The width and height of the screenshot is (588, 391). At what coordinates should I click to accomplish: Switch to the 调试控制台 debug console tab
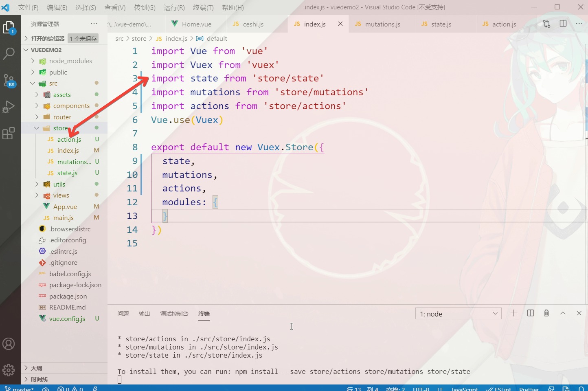coord(174,314)
